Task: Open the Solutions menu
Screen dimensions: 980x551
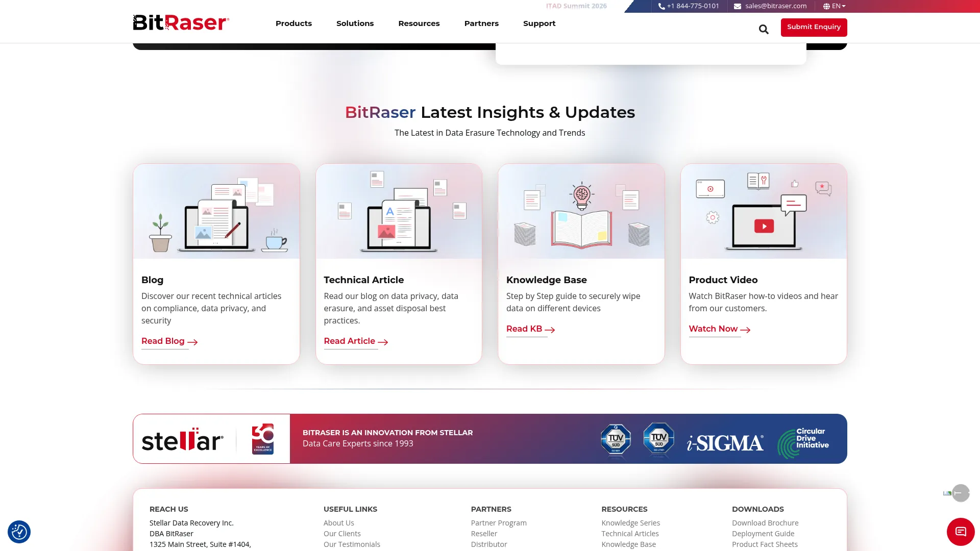Action: tap(355, 23)
